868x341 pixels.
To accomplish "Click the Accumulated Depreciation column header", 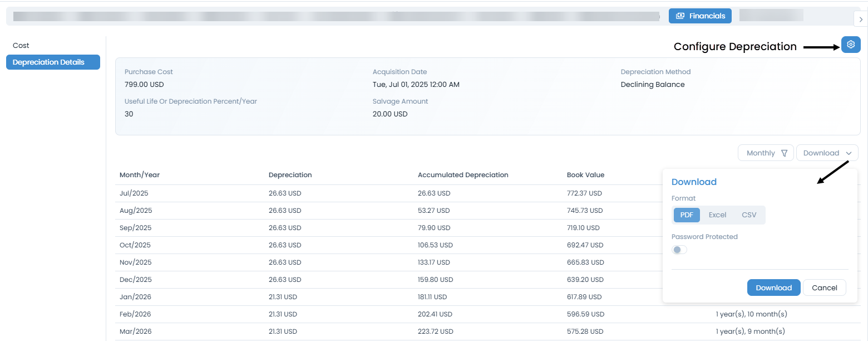I will coord(463,174).
